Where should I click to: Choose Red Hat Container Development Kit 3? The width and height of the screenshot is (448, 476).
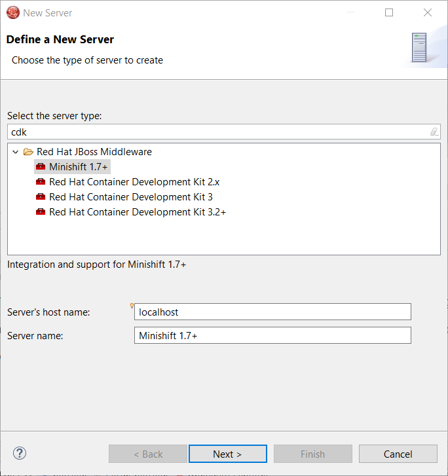pos(130,197)
